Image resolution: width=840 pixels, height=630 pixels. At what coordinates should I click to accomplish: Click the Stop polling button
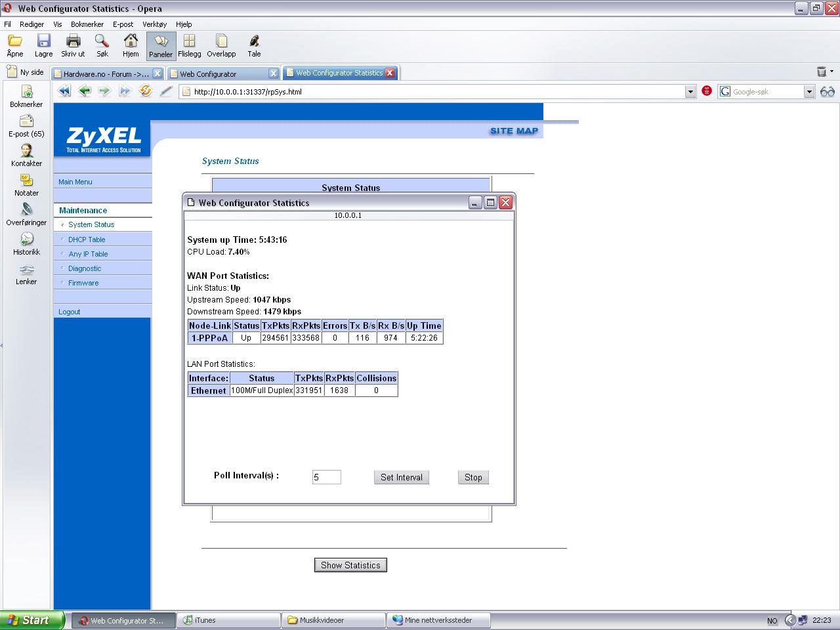pos(473,477)
